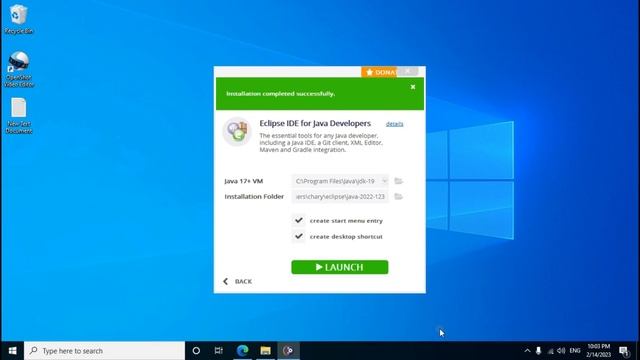Image resolution: width=640 pixels, height=360 pixels.
Task: Launch Eclipse with the green LAUNCH button
Action: click(340, 267)
